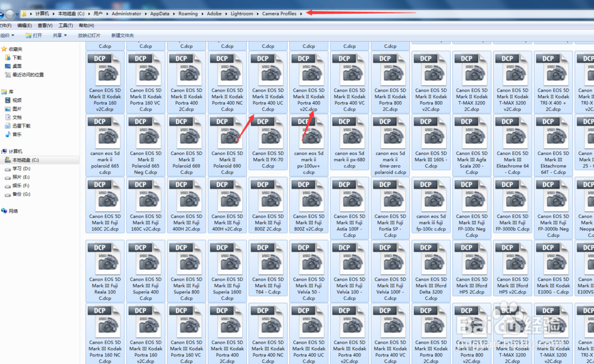Click 放映幻灯片 in the toolbar
The height and width of the screenshot is (364, 594).
pos(89,35)
